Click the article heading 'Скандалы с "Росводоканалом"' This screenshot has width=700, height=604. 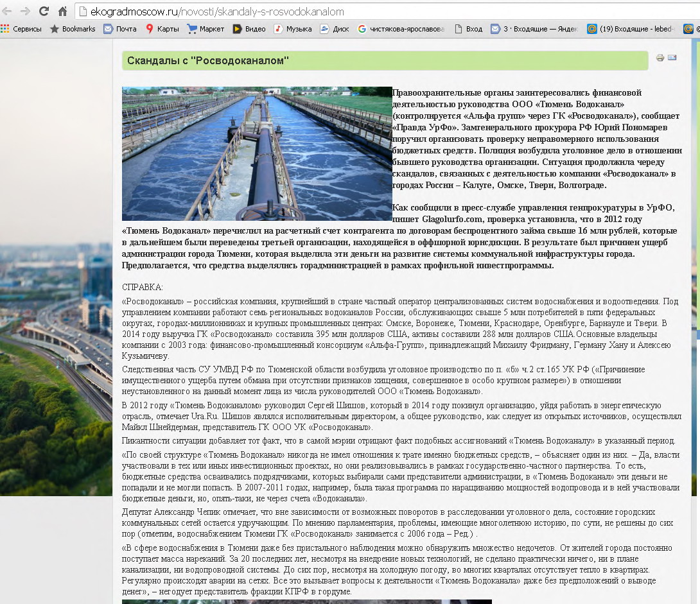(x=208, y=61)
